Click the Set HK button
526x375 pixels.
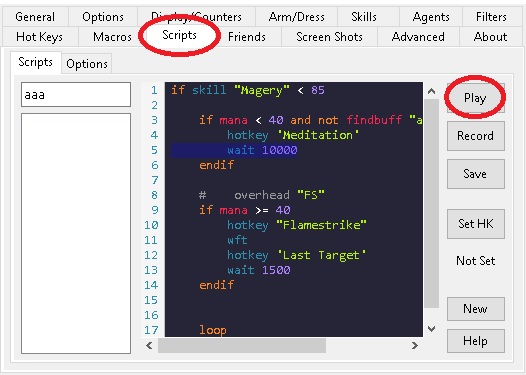[x=475, y=224]
